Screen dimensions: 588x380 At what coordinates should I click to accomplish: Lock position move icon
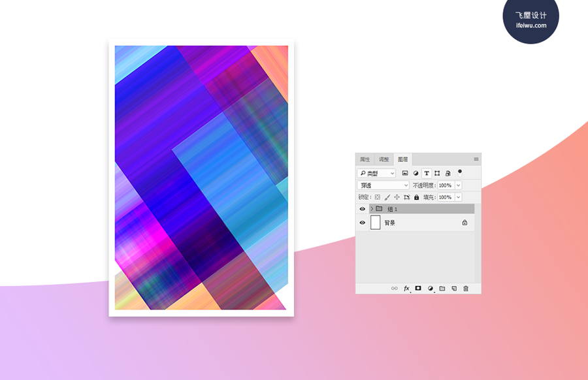397,197
